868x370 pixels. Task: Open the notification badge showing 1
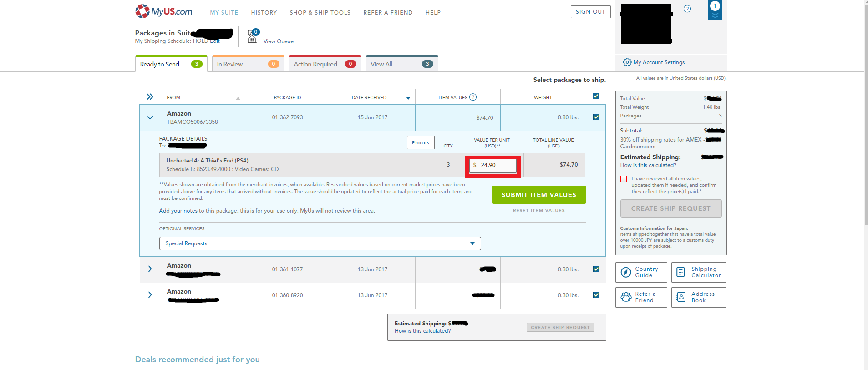pos(715,10)
